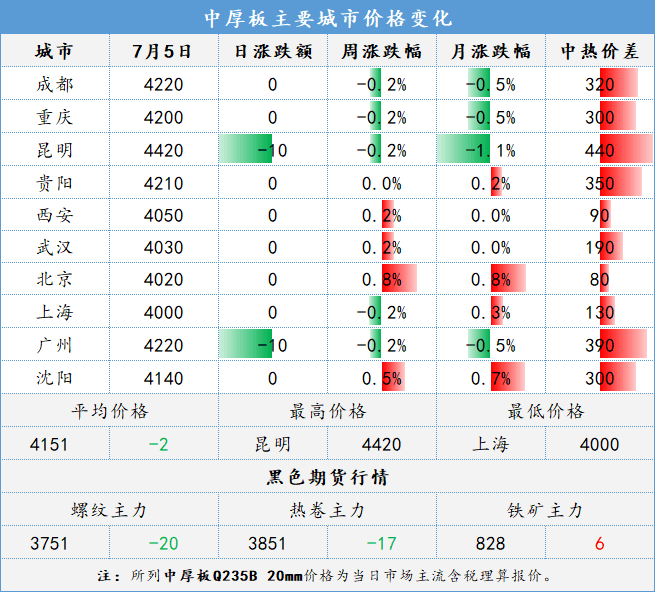
Task: Select the 中热价差 column header
Action: pos(599,51)
